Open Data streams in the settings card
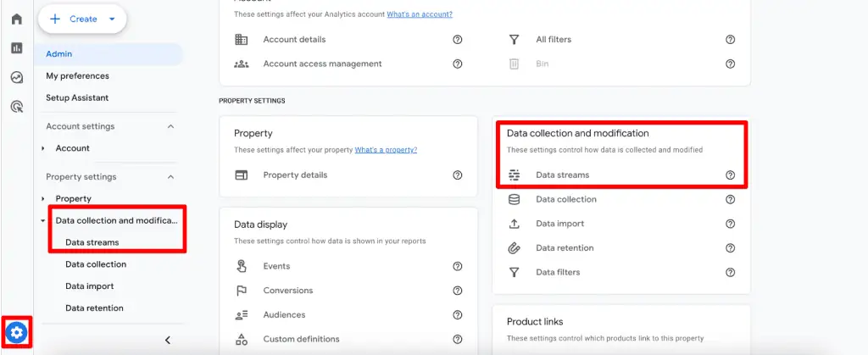The height and width of the screenshot is (355, 868). pyautogui.click(x=562, y=175)
